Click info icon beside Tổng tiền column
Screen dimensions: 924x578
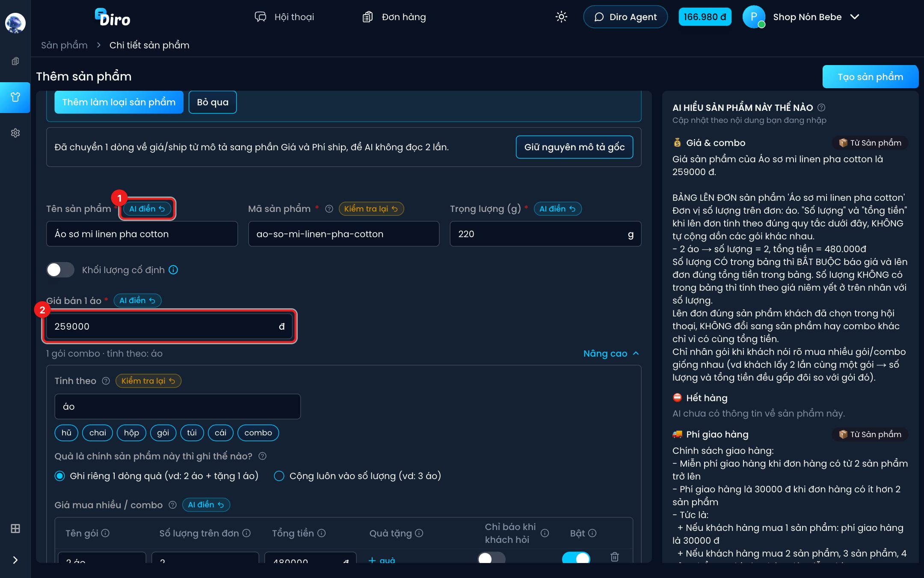coord(322,533)
